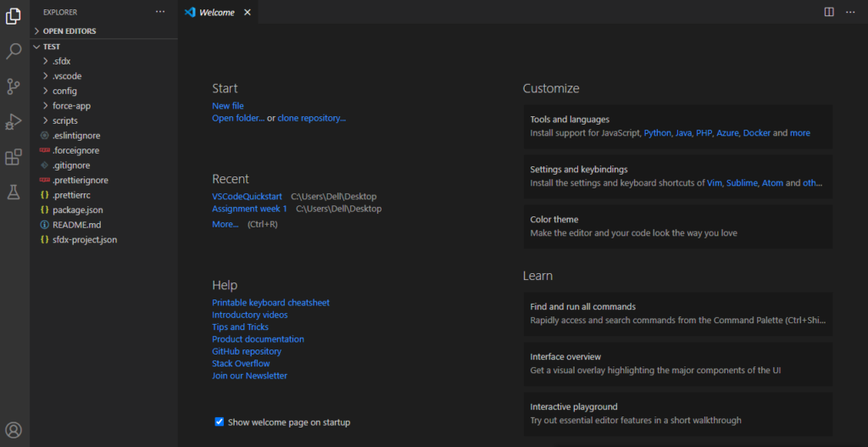Click the .forceignore file icon
The image size is (868, 447).
click(x=44, y=150)
